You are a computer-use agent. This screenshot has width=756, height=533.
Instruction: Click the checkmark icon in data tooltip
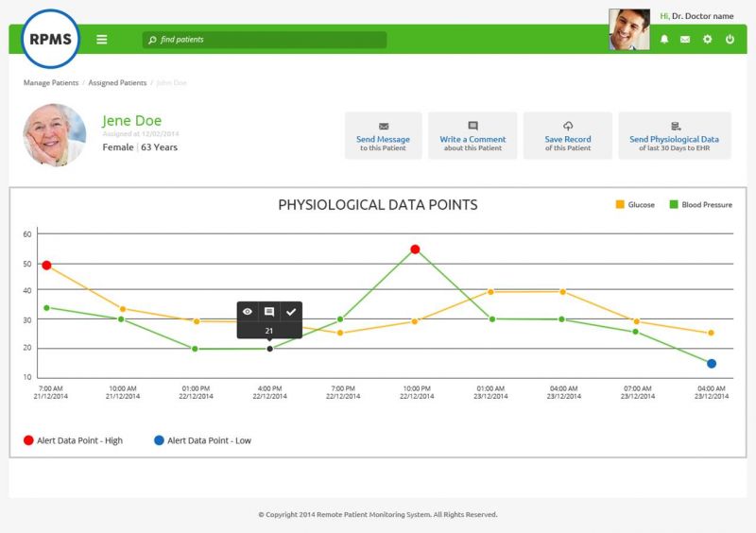tap(291, 312)
